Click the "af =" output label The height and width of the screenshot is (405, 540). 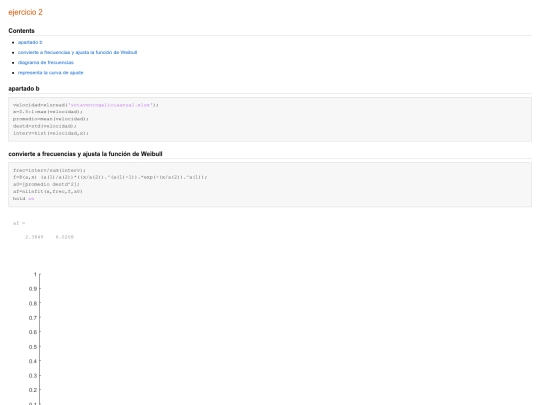[19, 223]
